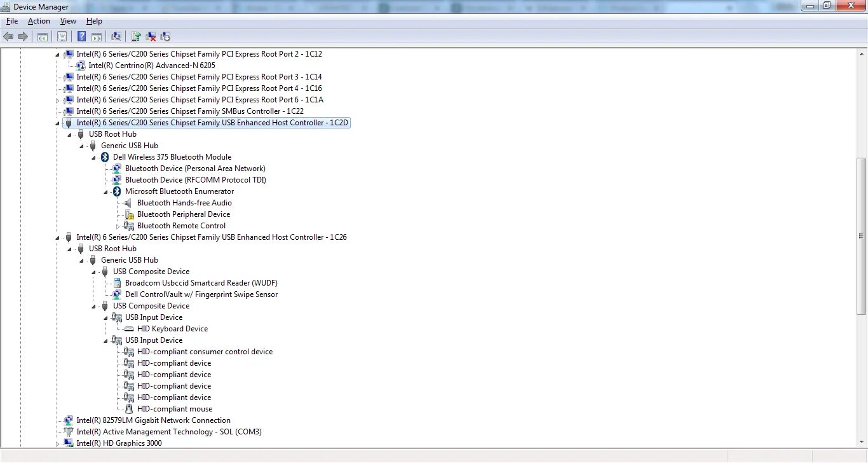
Task: Click the Intel Centrino Advanced-N 6205 device icon
Action: [81, 66]
